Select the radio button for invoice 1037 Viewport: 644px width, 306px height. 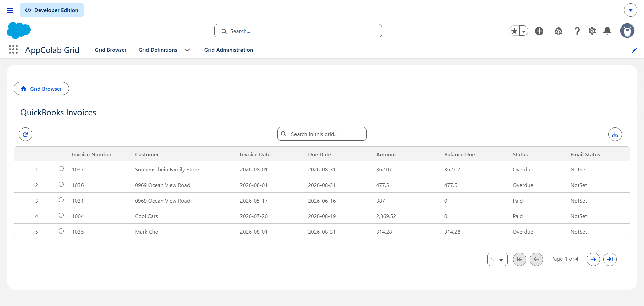(61, 169)
